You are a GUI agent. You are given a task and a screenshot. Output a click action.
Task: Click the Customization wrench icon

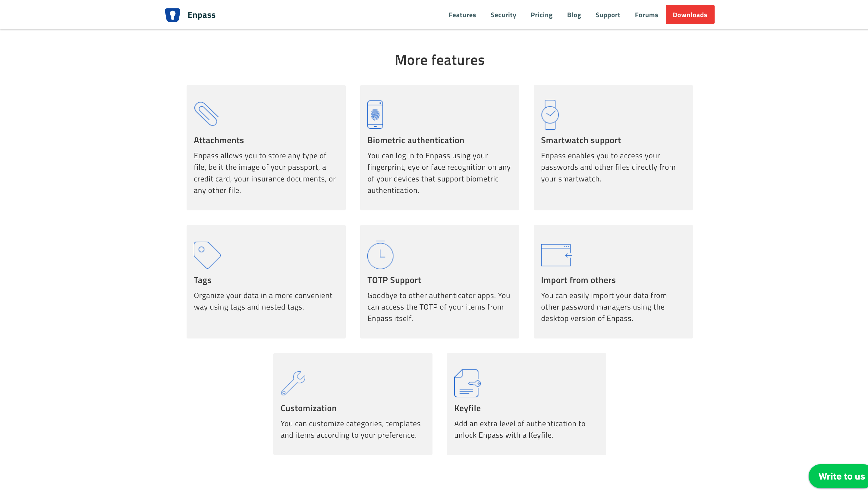coord(293,383)
